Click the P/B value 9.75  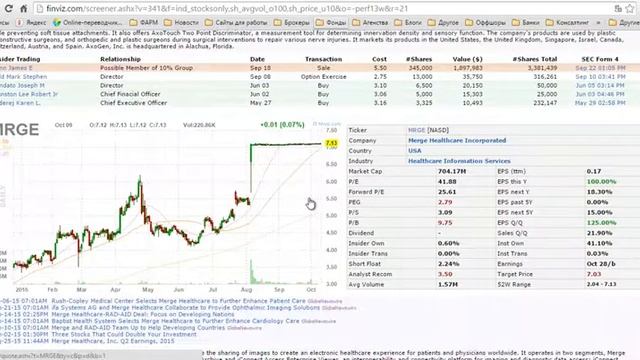click(444, 223)
